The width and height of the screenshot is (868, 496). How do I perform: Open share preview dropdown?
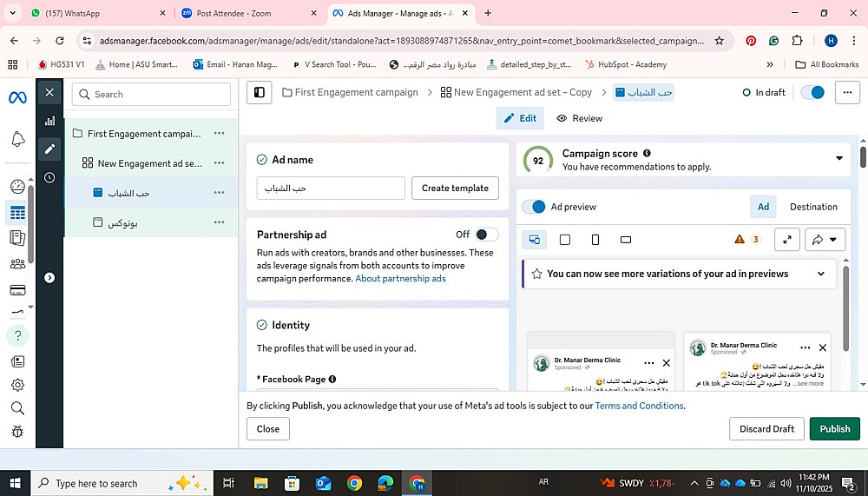[825, 240]
